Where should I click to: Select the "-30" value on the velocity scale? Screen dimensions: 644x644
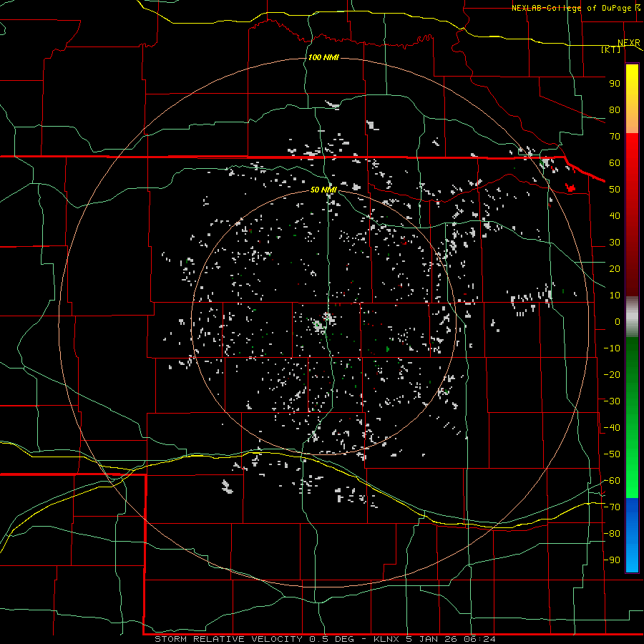(612, 401)
